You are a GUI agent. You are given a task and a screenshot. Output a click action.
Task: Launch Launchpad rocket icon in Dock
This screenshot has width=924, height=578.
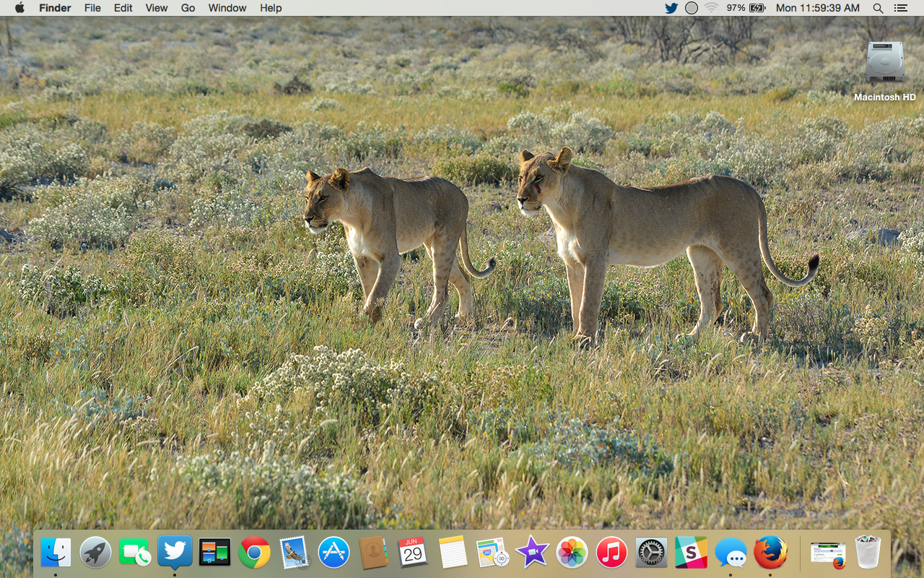click(x=95, y=553)
